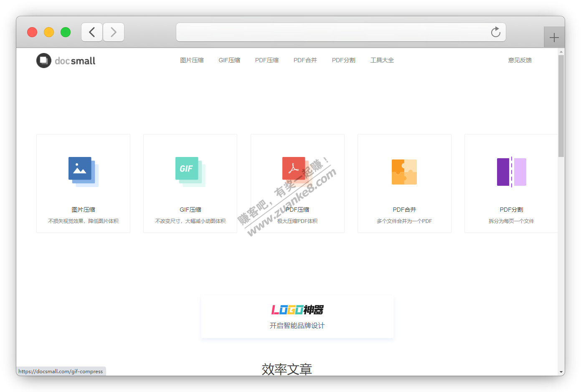The width and height of the screenshot is (581, 392).
Task: Select PDF合并 in the top navigation
Action: [x=305, y=60]
